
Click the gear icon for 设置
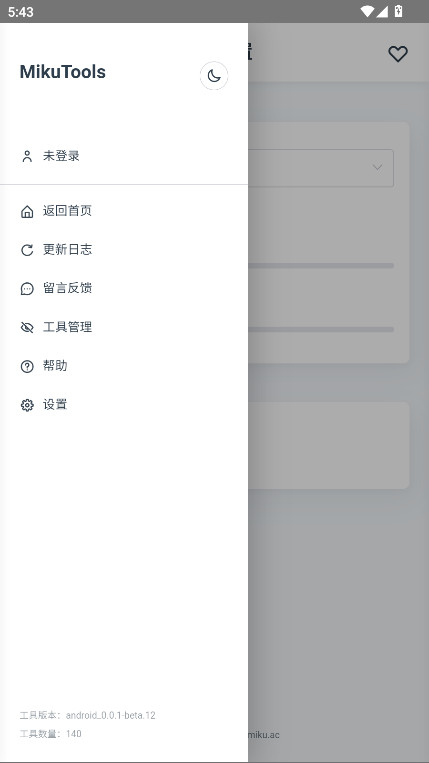pyautogui.click(x=27, y=405)
